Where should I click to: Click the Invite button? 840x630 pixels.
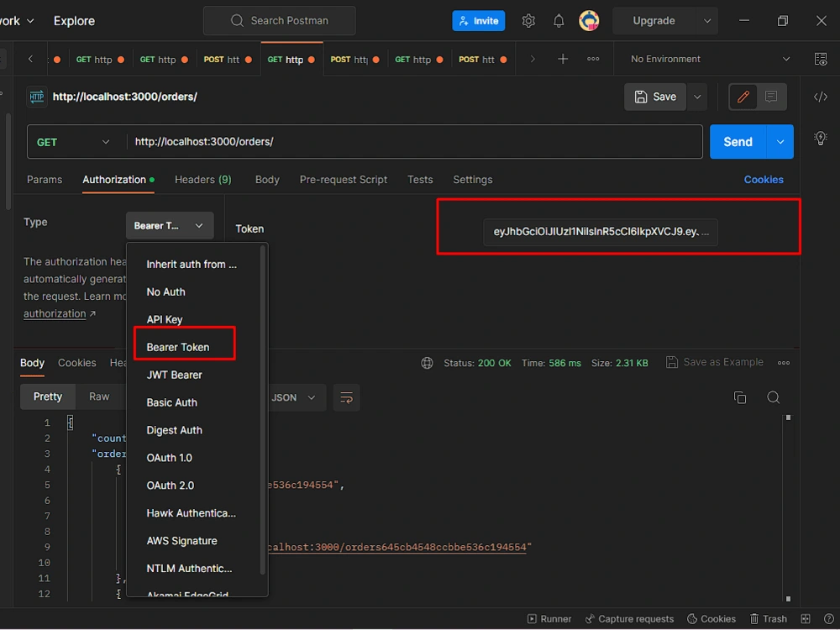pos(479,21)
